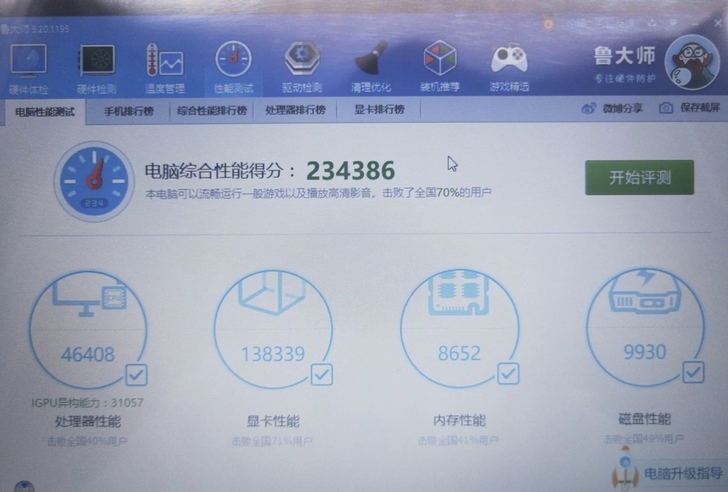Screen dimensions: 728x492
Task: Uncheck the 内存性能 checkbox
Action: click(508, 373)
